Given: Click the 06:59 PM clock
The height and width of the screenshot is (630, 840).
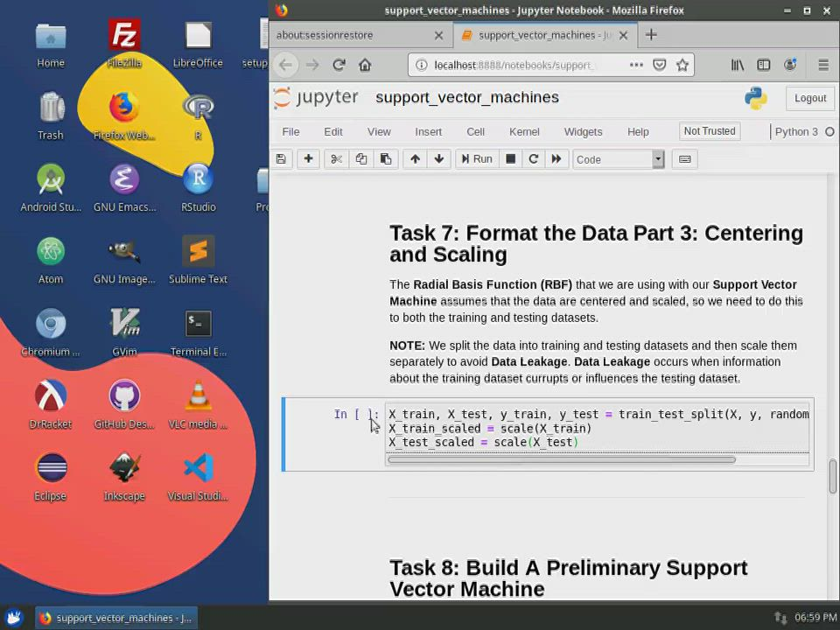Looking at the screenshot, I should [815, 618].
